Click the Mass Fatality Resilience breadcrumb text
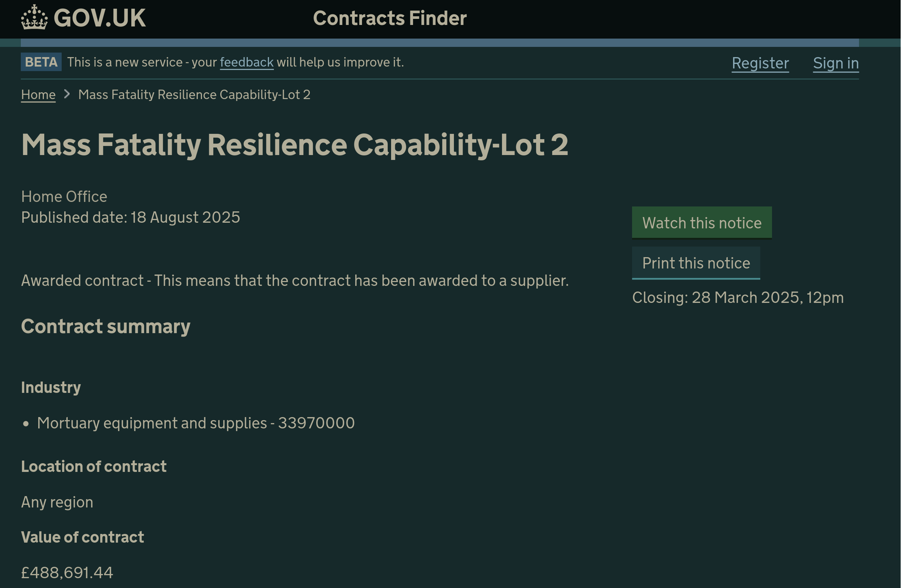Image resolution: width=901 pixels, height=588 pixels. point(194,95)
